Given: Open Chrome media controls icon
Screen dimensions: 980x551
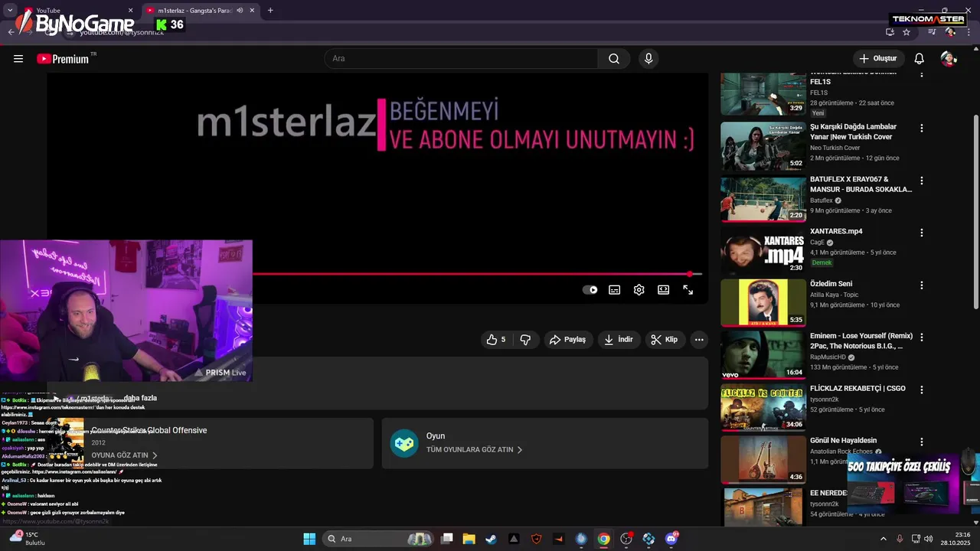Looking at the screenshot, I should point(932,32).
